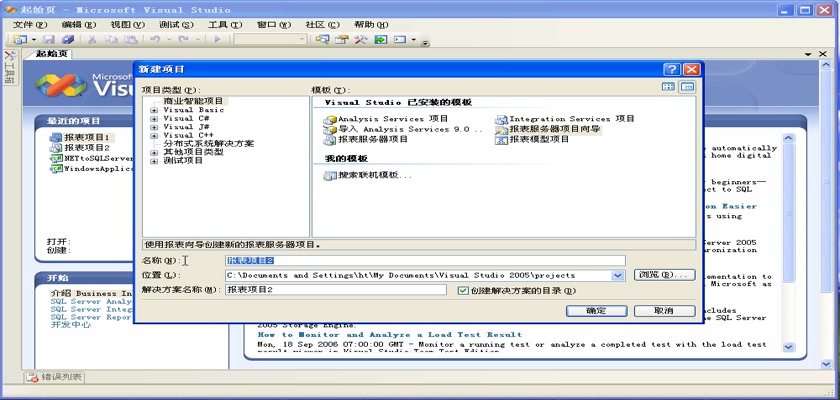Select the 报表服务器项目向导 template

[548, 129]
